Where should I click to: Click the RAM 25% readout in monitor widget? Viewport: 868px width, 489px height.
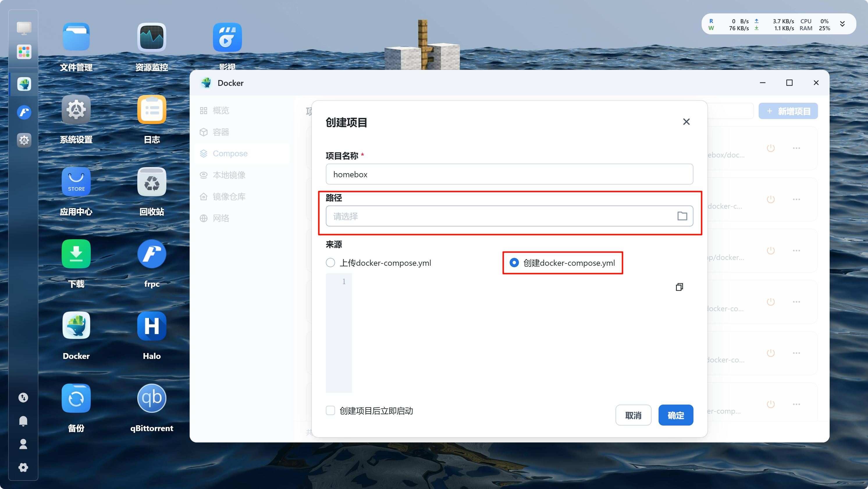[814, 28]
